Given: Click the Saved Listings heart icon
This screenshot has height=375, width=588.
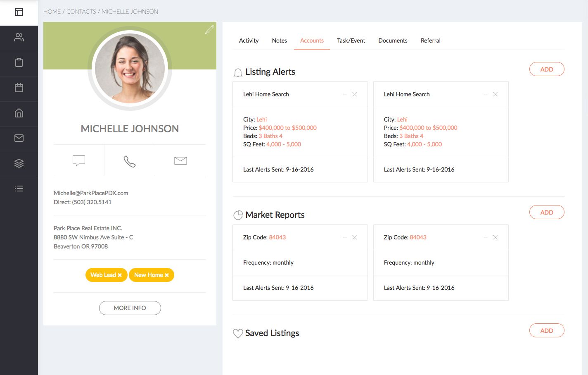Looking at the screenshot, I should [238, 333].
